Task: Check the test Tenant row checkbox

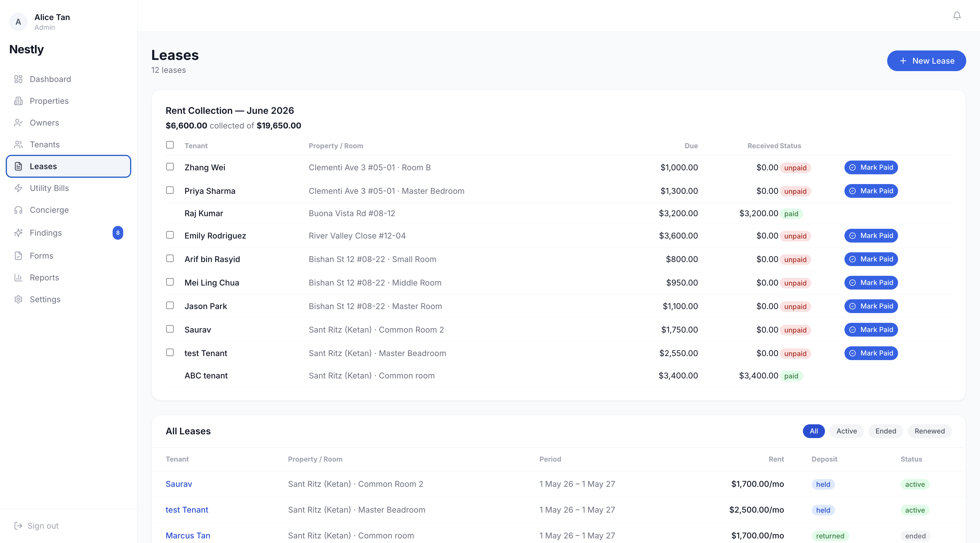Action: click(170, 353)
